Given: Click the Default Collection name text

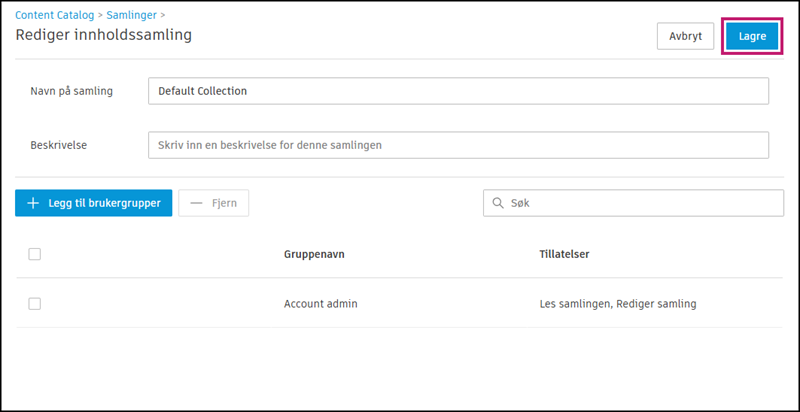Looking at the screenshot, I should (203, 91).
